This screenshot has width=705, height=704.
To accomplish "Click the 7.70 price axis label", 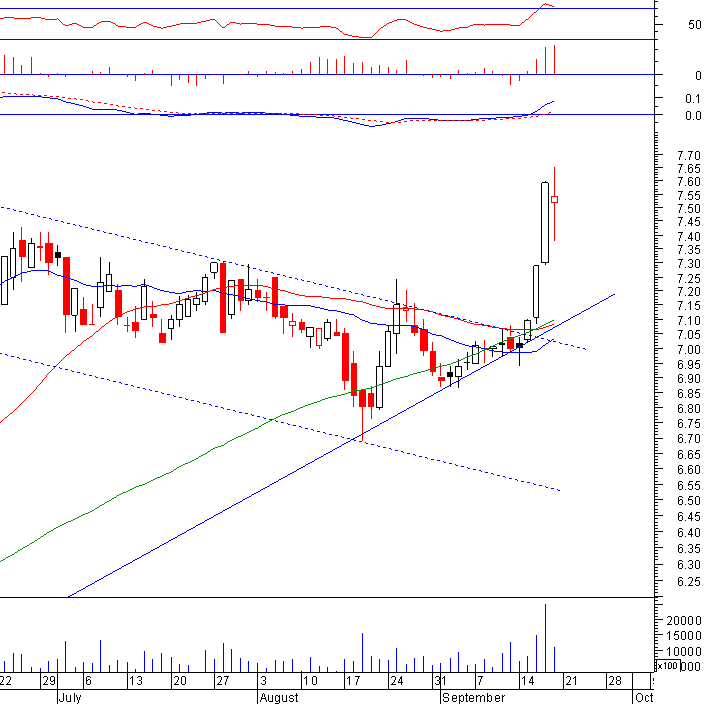I will 688,156.
